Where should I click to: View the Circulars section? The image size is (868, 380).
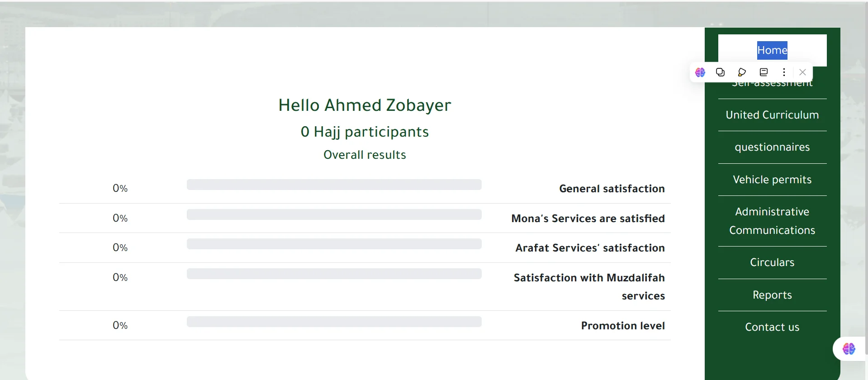[772, 262]
